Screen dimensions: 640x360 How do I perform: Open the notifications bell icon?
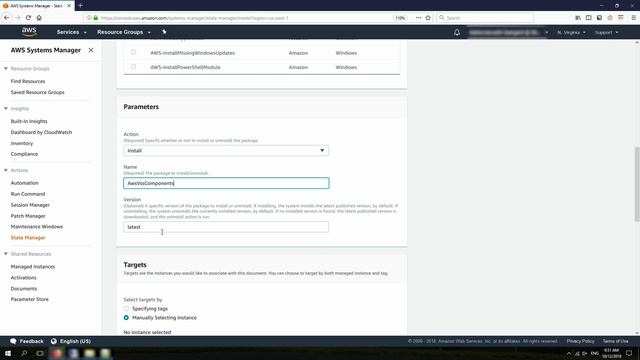[x=457, y=32]
